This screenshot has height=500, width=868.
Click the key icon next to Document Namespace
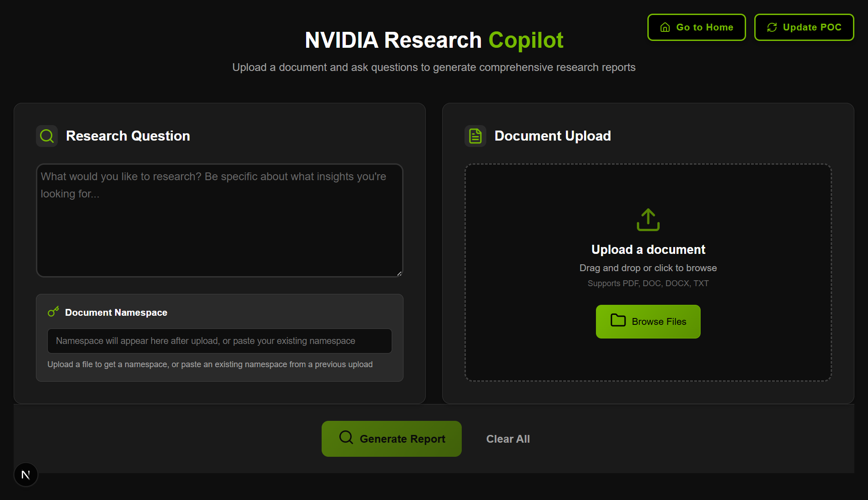[x=54, y=311]
